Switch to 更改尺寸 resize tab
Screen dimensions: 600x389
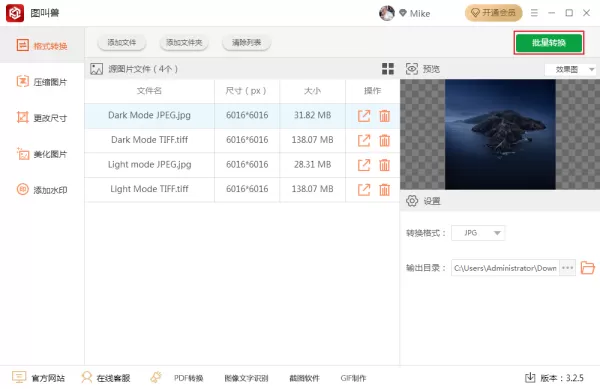(x=42, y=117)
